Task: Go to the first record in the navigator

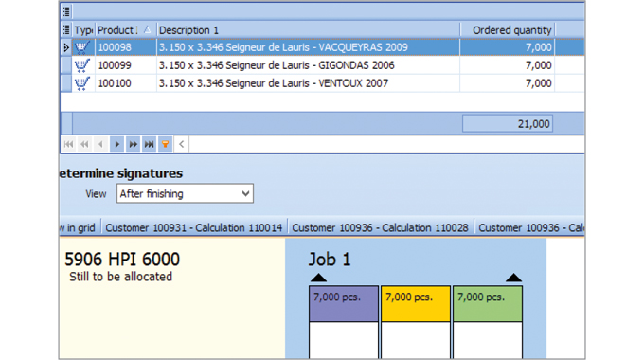Action: 68,144
